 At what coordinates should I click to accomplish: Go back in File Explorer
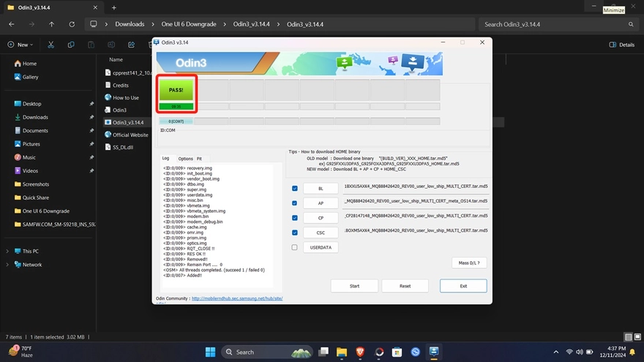click(12, 24)
